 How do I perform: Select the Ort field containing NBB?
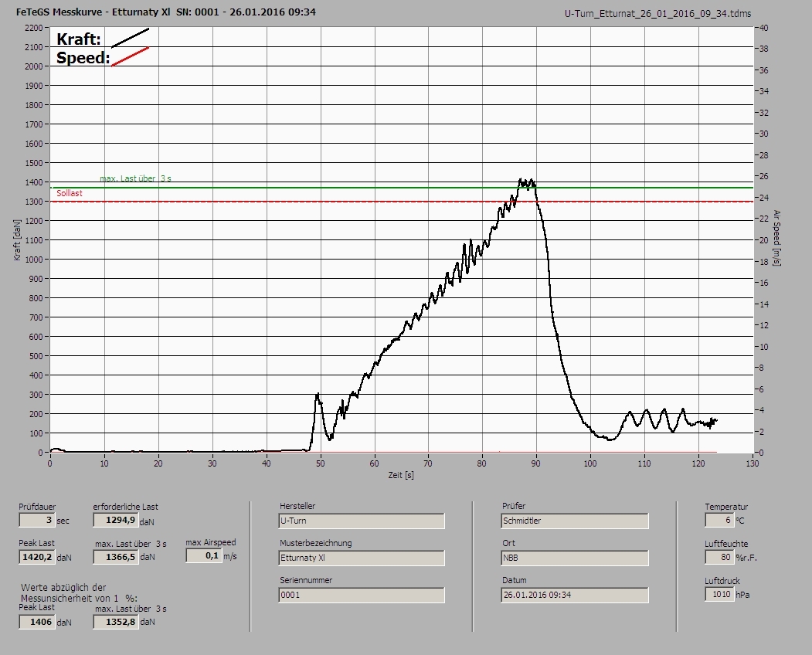click(575, 558)
